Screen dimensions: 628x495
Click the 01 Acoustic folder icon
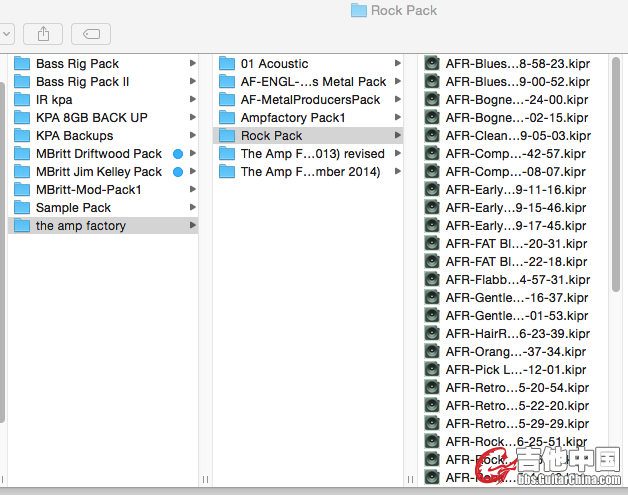(227, 64)
